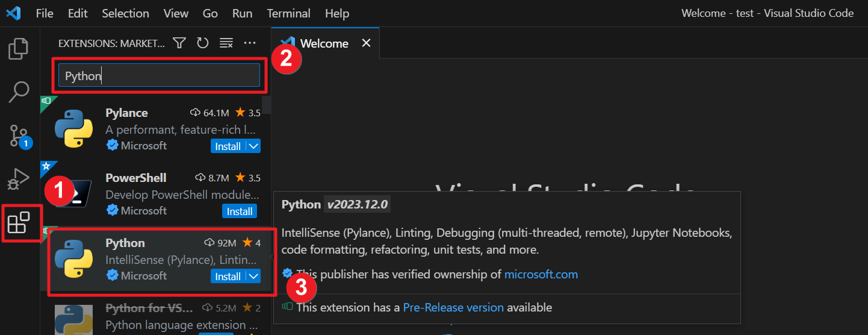Click Python extension download count 92M
The image size is (868, 335).
(220, 243)
